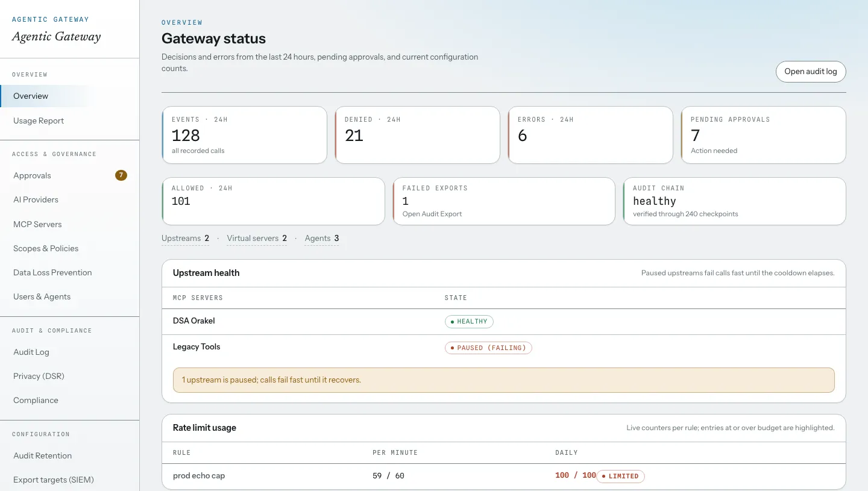Open the Failed Exports card
Viewport: 868px width, 491px height.
[504, 201]
